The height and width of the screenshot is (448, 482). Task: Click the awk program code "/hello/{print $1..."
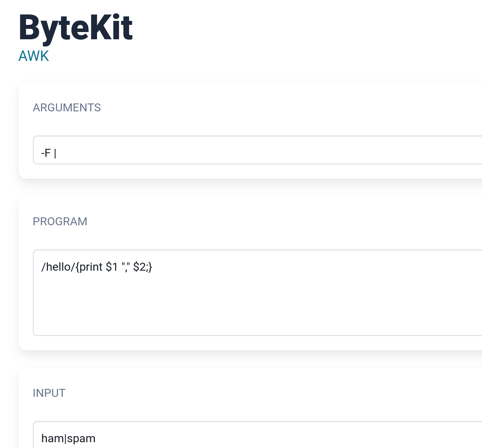[x=97, y=267]
